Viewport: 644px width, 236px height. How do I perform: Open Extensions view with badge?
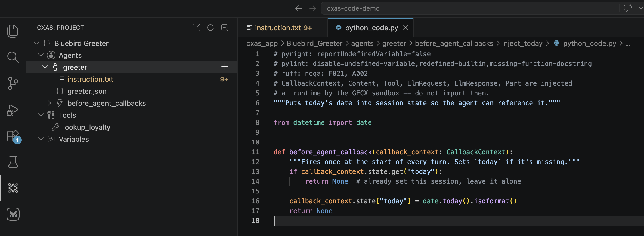coord(14,137)
